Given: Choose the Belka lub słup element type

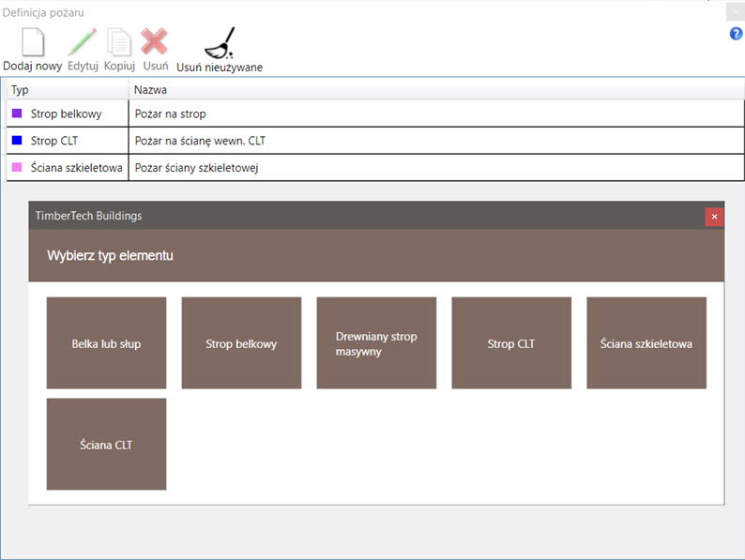Looking at the screenshot, I should coord(106,343).
